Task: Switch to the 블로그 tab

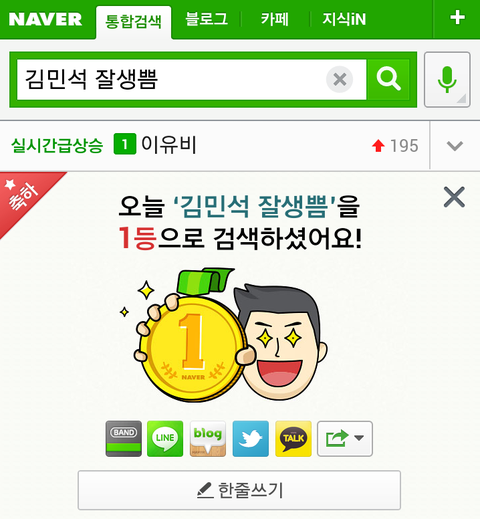Action: 206,19
